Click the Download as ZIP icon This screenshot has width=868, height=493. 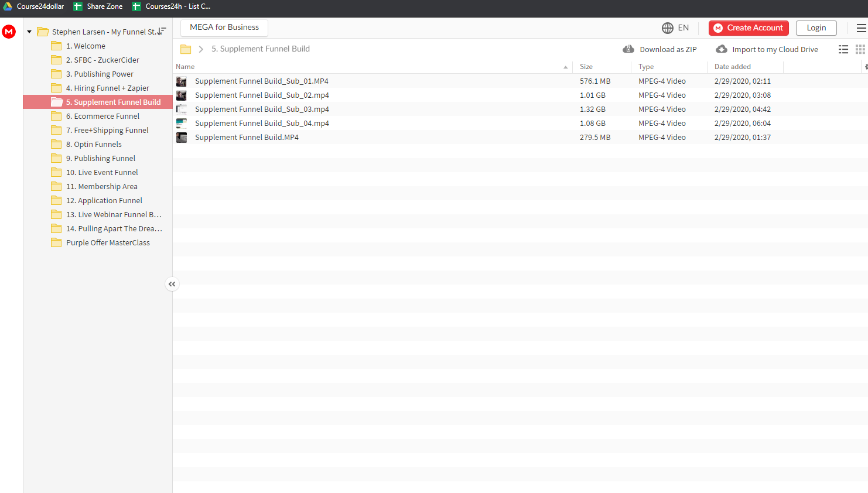point(628,49)
